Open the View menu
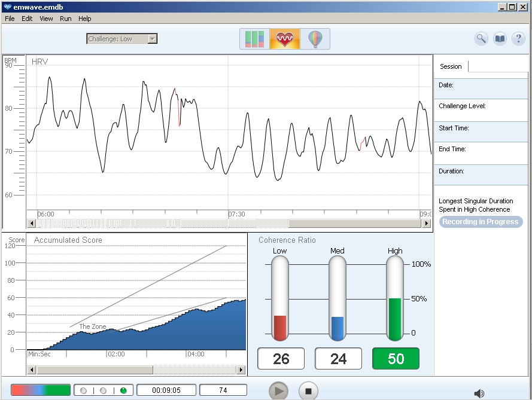This screenshot has height=400, width=532. [46, 19]
